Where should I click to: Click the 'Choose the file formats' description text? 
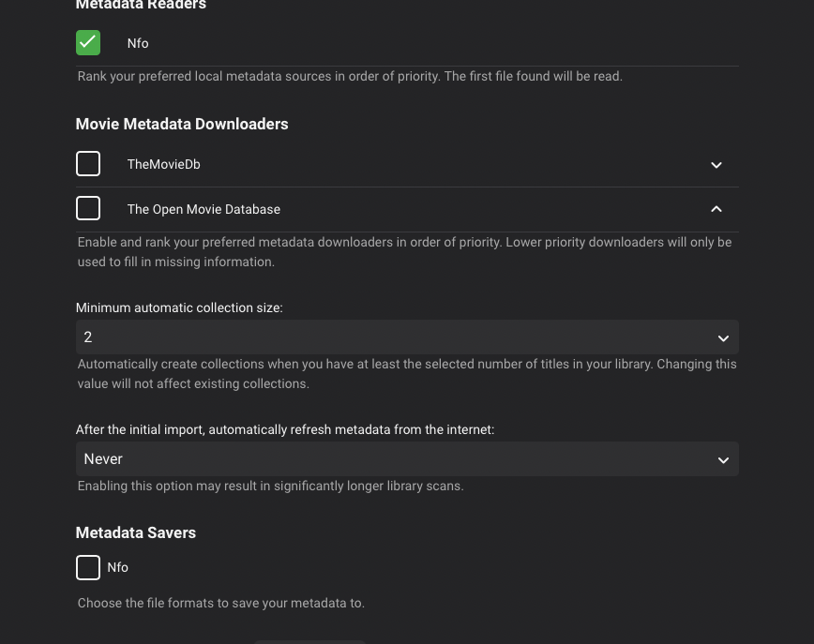[221, 603]
